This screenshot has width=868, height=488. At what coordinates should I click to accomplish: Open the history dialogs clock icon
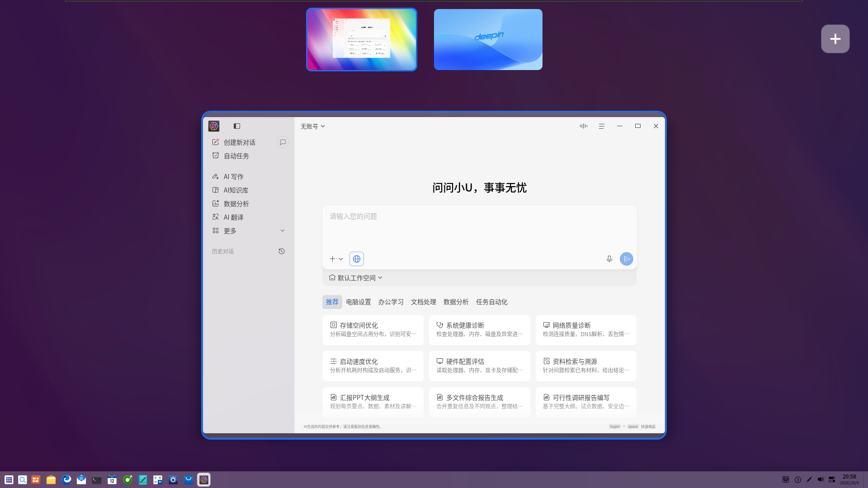[x=282, y=251]
